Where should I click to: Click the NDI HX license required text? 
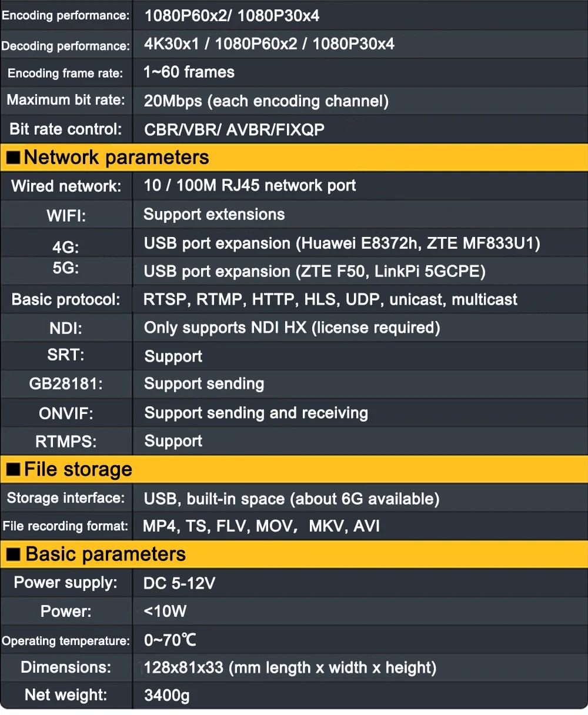(x=292, y=328)
